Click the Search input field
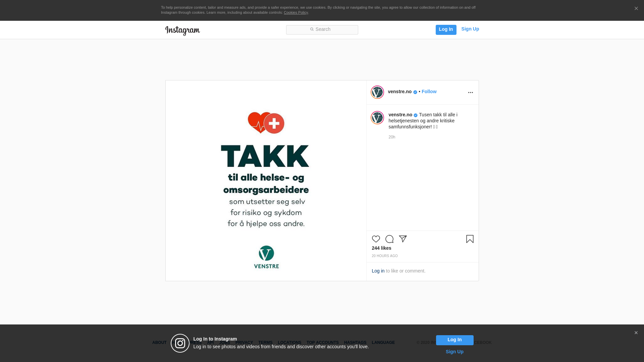This screenshot has width=644, height=362. click(x=322, y=29)
